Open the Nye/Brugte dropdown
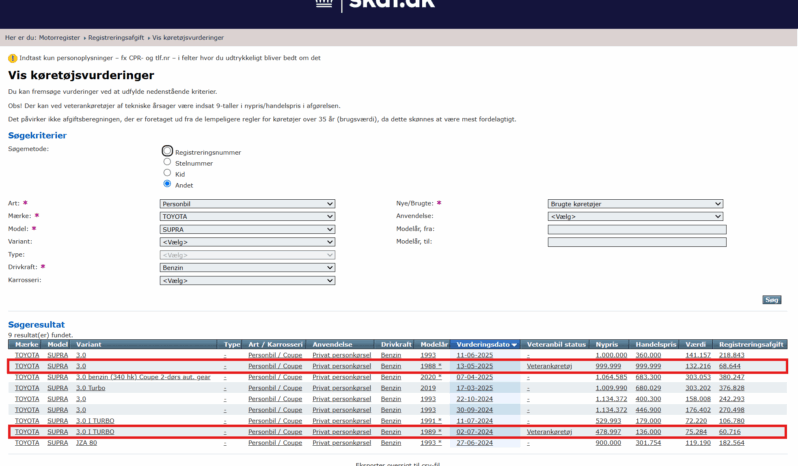Screen dimensions: 798x466 [x=636, y=203]
